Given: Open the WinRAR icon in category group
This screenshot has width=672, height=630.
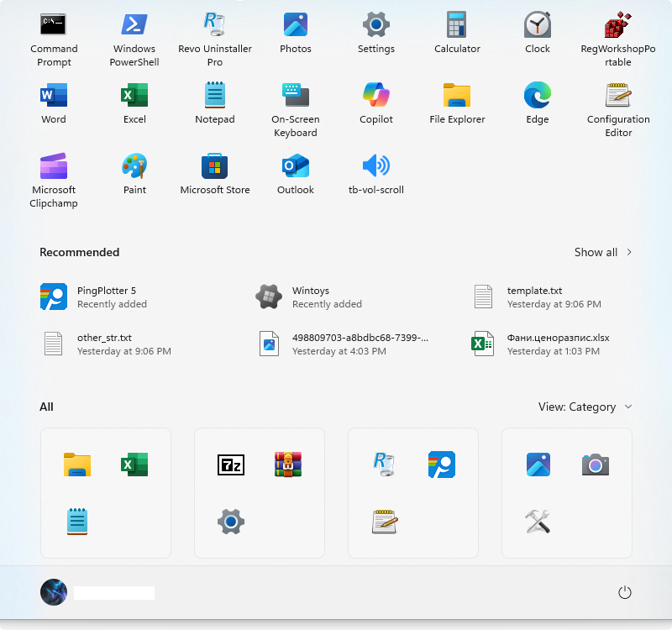Looking at the screenshot, I should (288, 465).
